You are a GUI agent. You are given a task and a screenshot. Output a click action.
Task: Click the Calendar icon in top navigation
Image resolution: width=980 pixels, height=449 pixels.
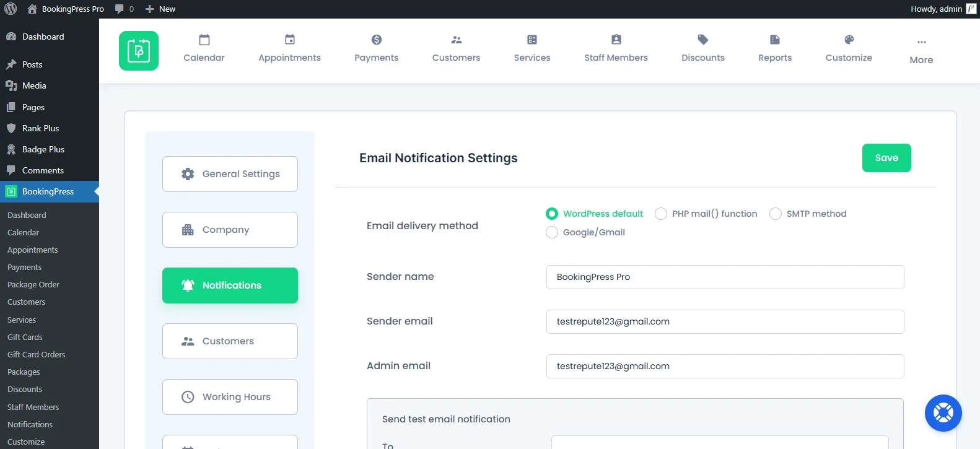click(x=204, y=40)
